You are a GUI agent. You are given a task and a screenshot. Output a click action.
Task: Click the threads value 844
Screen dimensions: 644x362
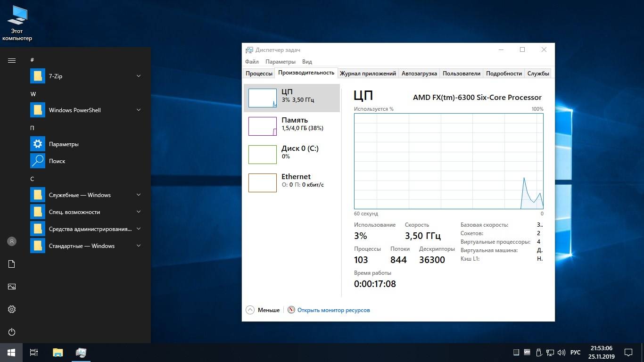click(398, 260)
